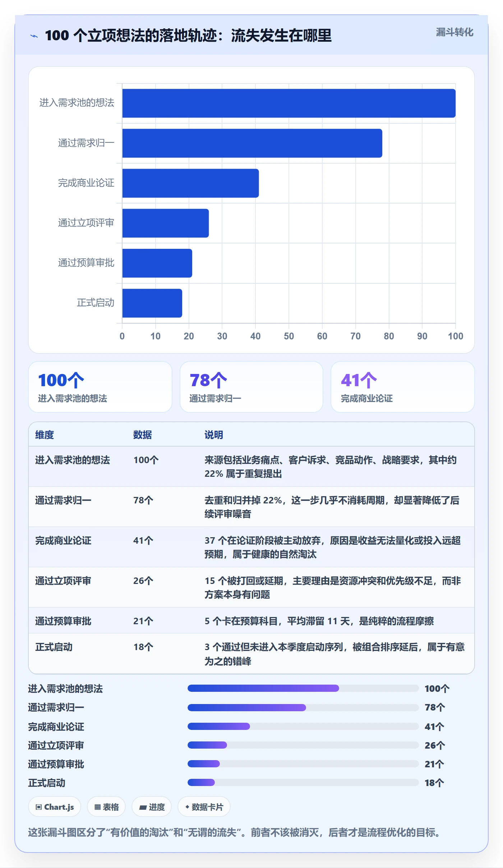Screen dimensions: 503x868
Task: Click the 41个 stat card
Action: (x=403, y=387)
